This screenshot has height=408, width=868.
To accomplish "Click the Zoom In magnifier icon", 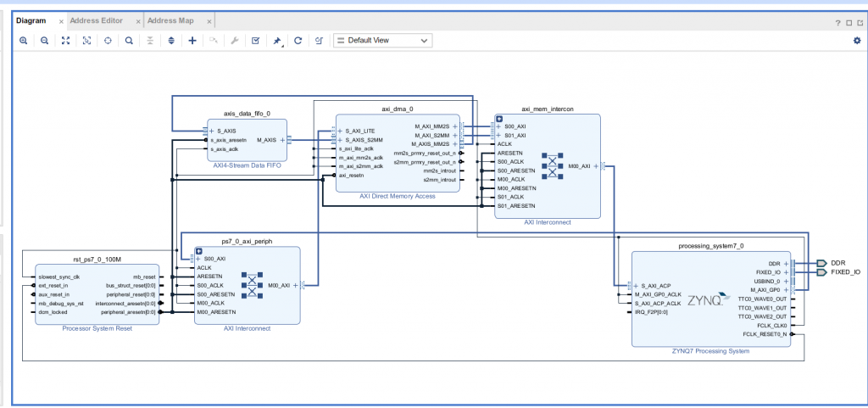I will pyautogui.click(x=23, y=41).
